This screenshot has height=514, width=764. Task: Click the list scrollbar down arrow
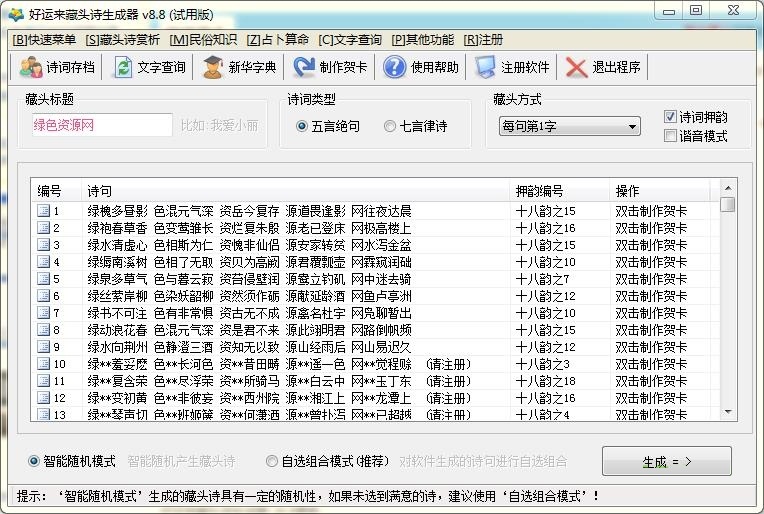point(728,412)
